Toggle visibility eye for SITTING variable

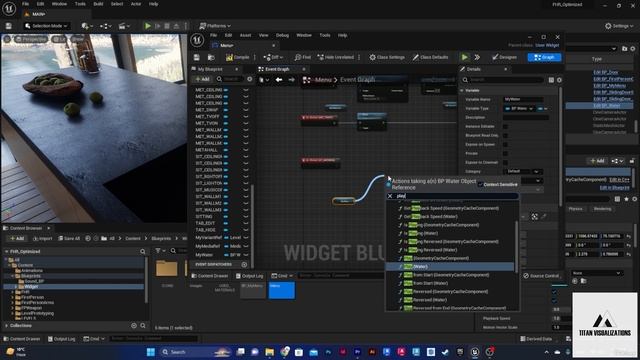[246, 217]
